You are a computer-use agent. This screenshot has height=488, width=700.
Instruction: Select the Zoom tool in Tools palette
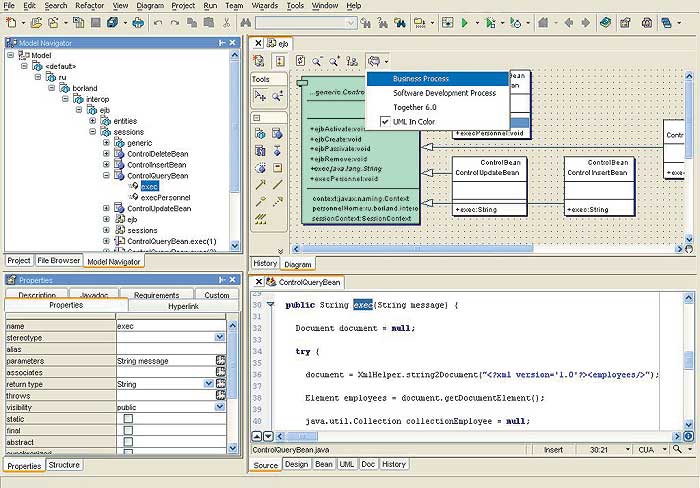coord(277,96)
